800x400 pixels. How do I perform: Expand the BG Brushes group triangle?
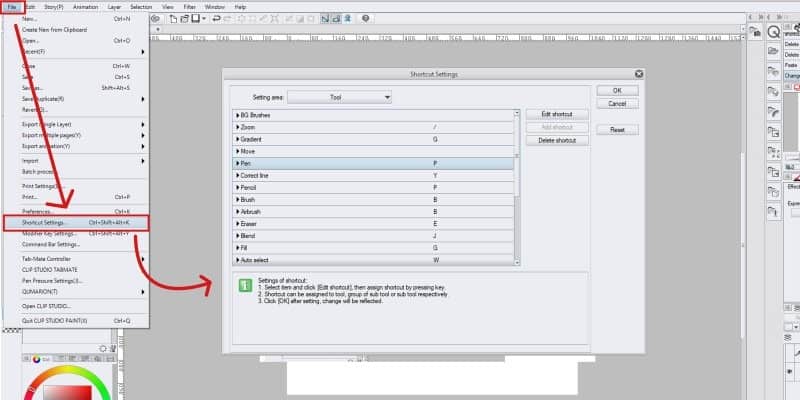pos(238,115)
